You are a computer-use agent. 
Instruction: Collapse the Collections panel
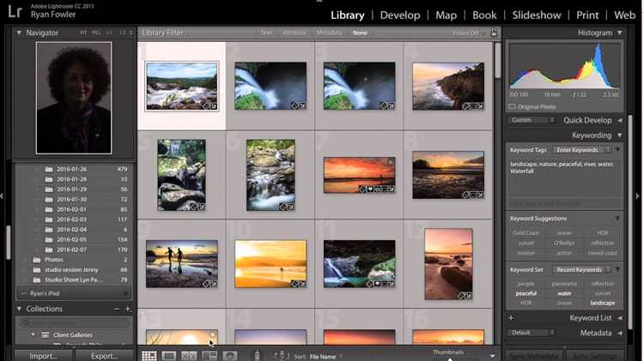(19, 309)
